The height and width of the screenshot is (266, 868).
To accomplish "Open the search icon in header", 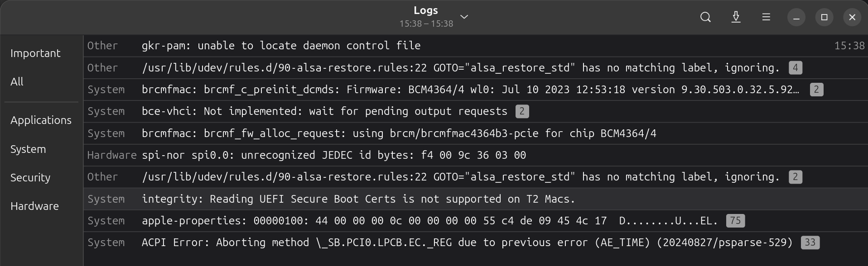I will click(705, 17).
